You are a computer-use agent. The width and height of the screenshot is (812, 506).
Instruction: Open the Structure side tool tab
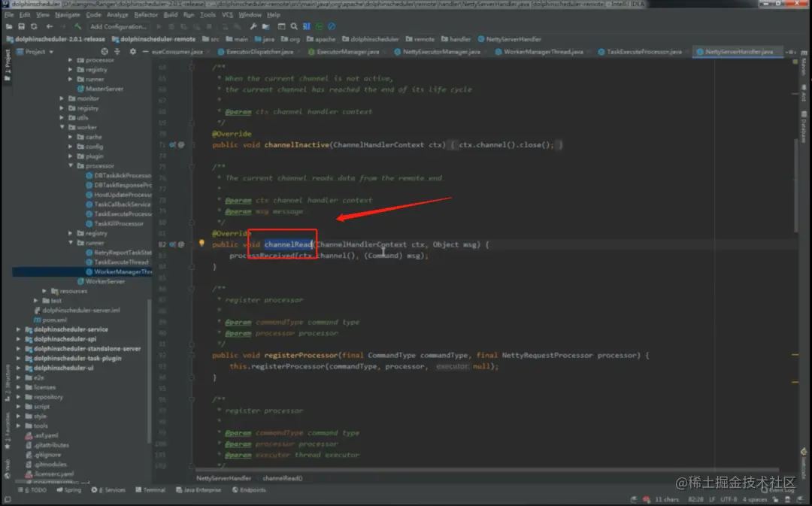click(8, 382)
